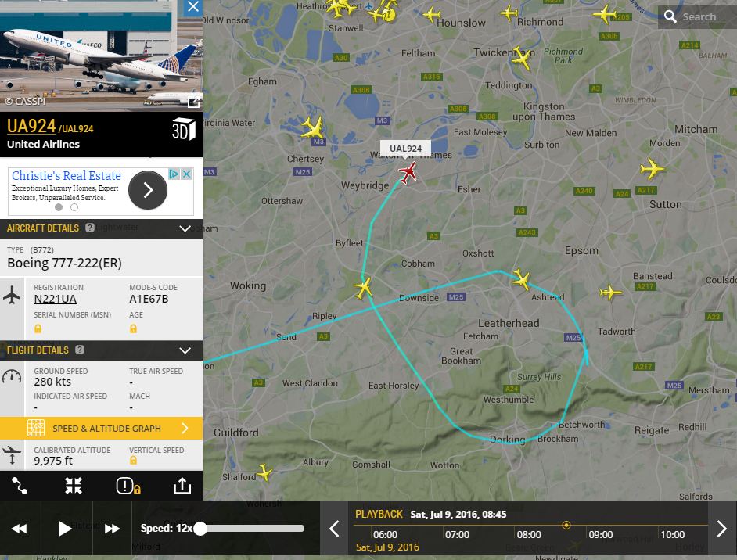737x560 pixels.
Task: Click the map Search field
Action: tap(697, 17)
